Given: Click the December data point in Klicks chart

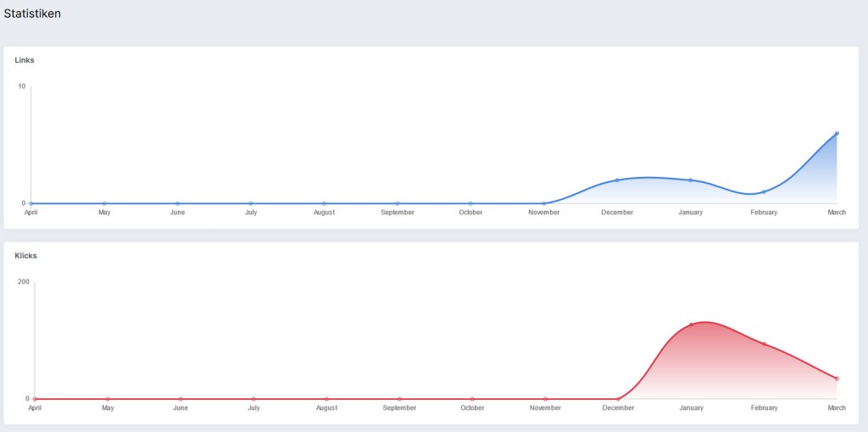Looking at the screenshot, I should pyautogui.click(x=618, y=399).
